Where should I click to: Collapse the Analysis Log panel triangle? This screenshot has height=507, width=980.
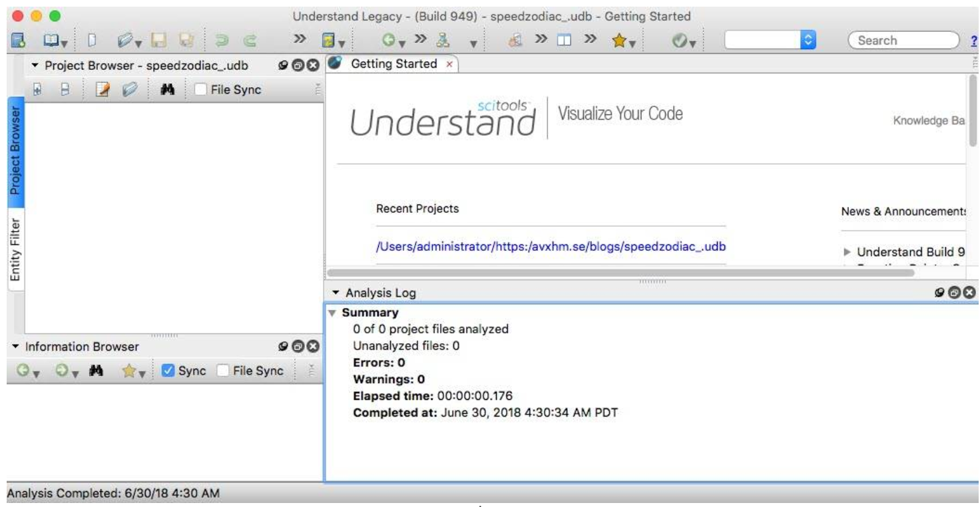pyautogui.click(x=336, y=293)
